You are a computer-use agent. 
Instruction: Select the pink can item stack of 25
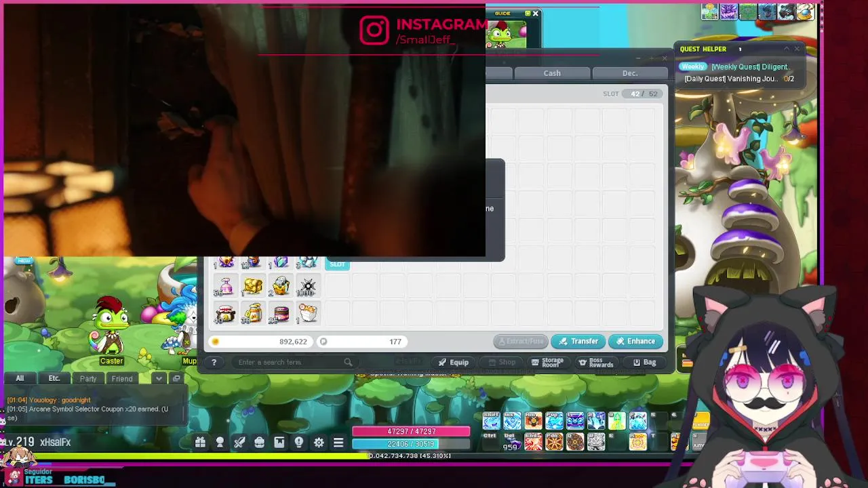[280, 313]
